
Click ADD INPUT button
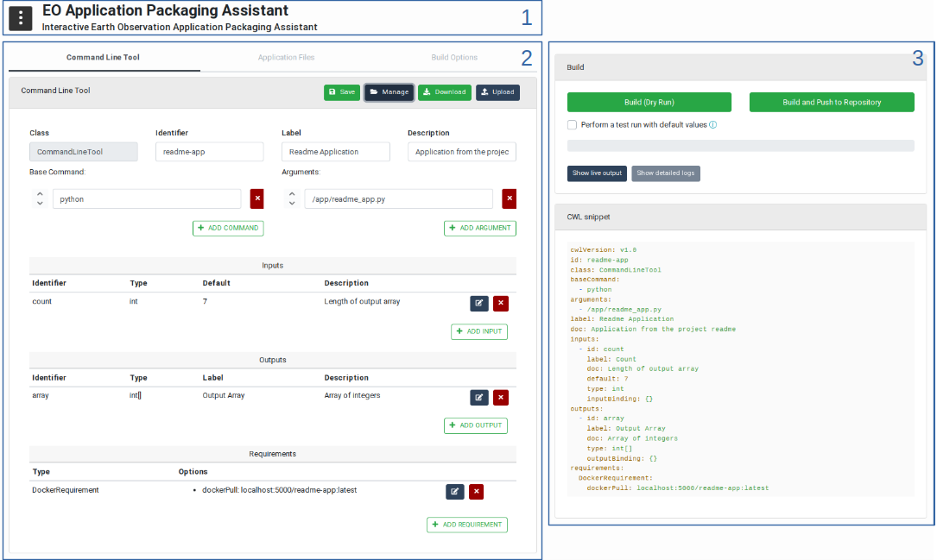tap(479, 331)
